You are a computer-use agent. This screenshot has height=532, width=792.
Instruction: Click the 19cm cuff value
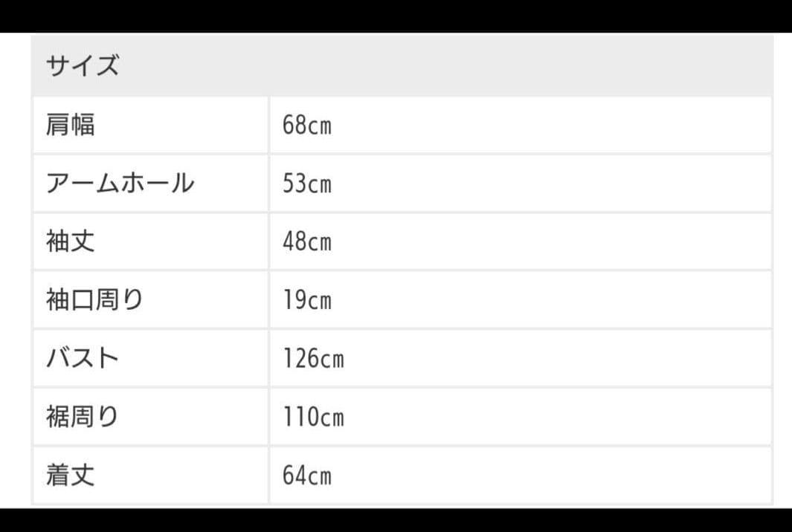coord(306,299)
